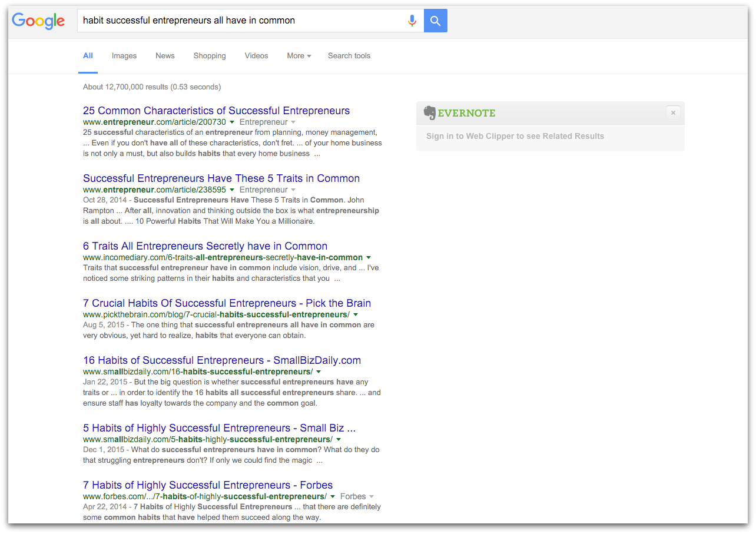756x534 pixels.
Task: Open '25 Common Characteristics of Successful Entrepreneurs' result
Action: coord(216,111)
